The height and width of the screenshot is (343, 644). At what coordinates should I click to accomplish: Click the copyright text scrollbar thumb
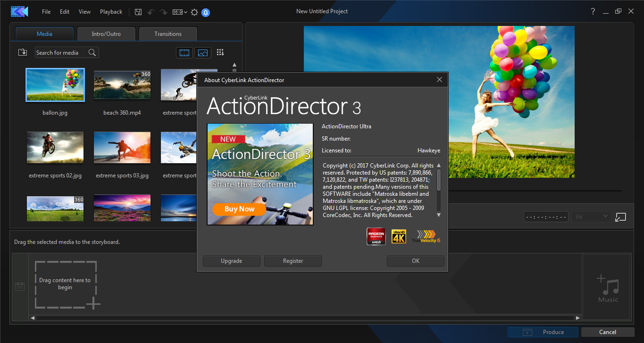pos(439,180)
